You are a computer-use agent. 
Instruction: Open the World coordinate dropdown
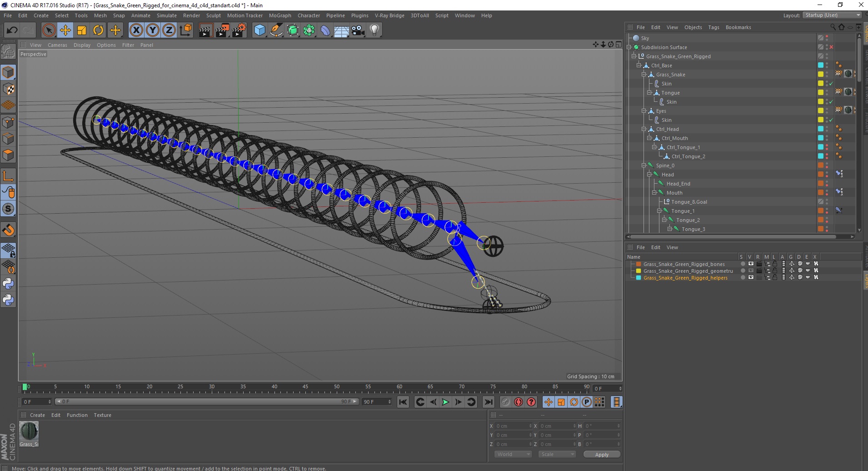point(513,454)
